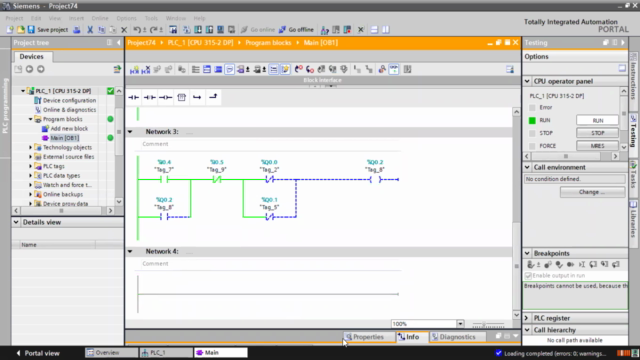The height and width of the screenshot is (360, 640).
Task: Click the navigate back arrow in Project tree
Action: pyautogui.click(x=29, y=69)
